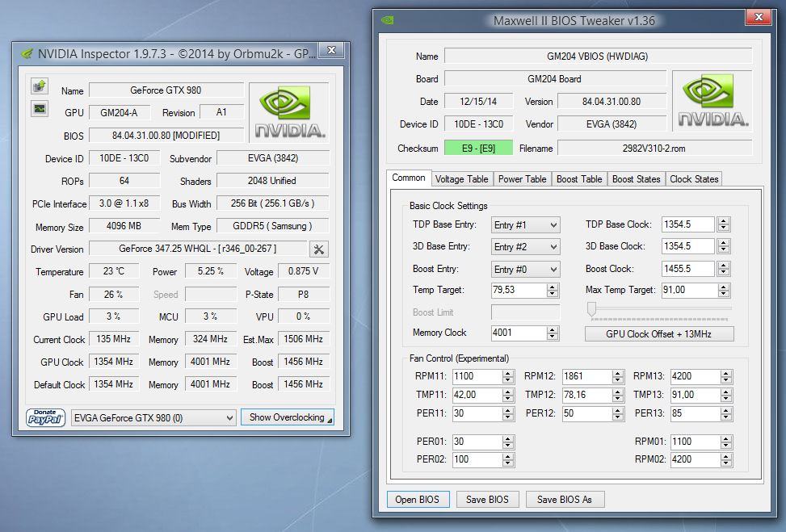The width and height of the screenshot is (786, 532).
Task: Click the GPU Clock Offset + 13MHz button
Action: [x=659, y=334]
